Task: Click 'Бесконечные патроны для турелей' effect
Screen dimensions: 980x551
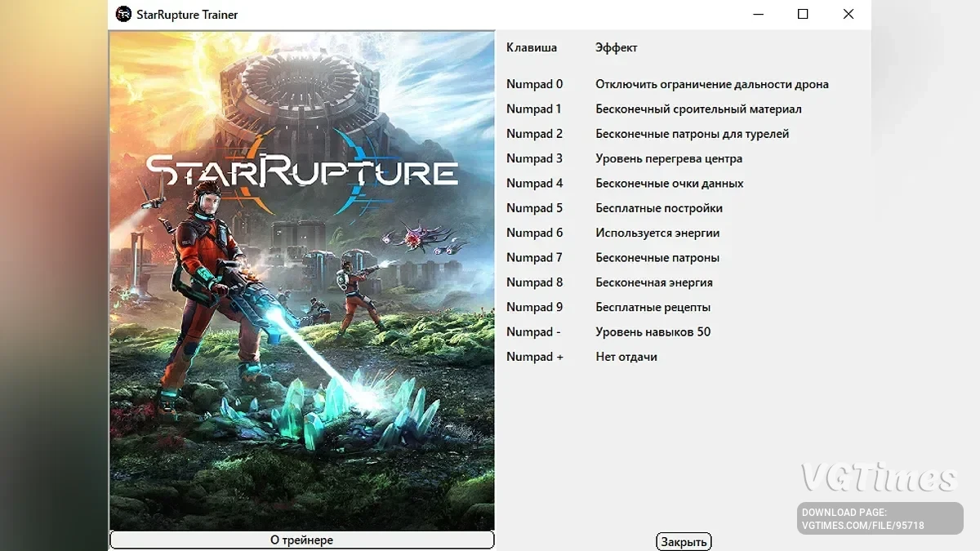Action: pos(692,133)
